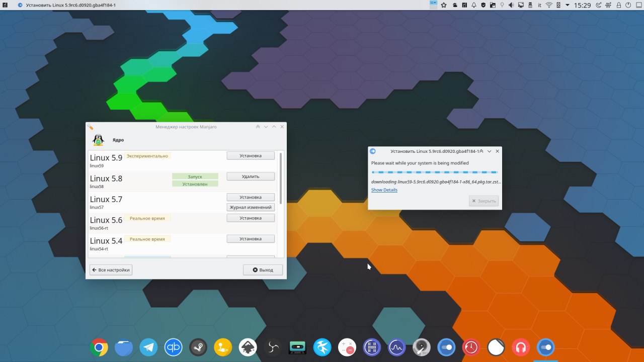The height and width of the screenshot is (362, 644).
Task: Click the Экспериментально label
Action: (x=147, y=156)
